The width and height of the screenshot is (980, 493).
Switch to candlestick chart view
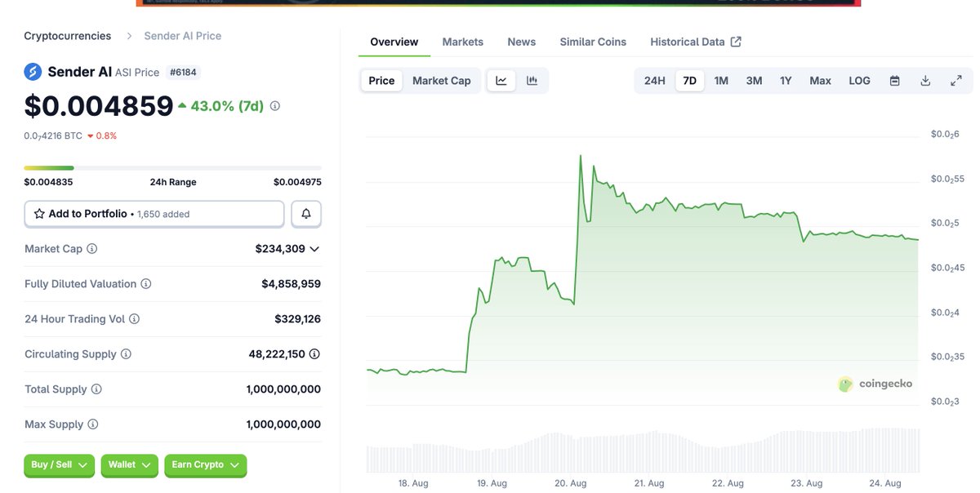tap(532, 81)
